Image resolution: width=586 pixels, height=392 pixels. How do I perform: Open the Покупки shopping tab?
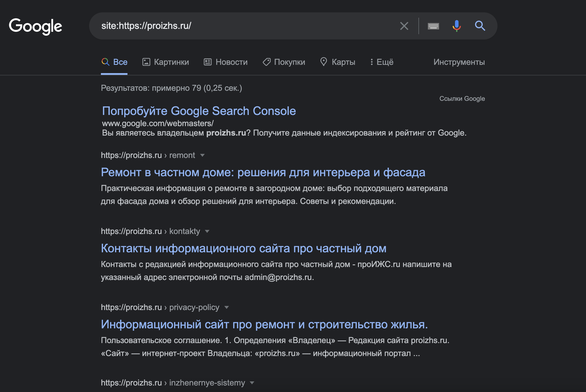tap(284, 62)
